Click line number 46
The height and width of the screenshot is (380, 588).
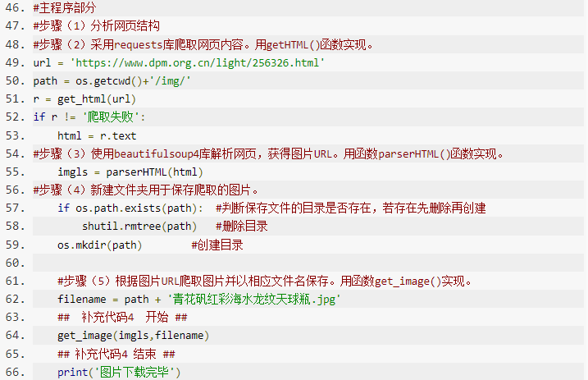click(x=15, y=8)
